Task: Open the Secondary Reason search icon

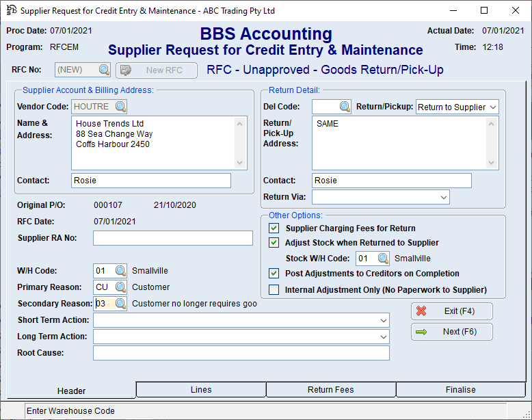Action: [120, 304]
